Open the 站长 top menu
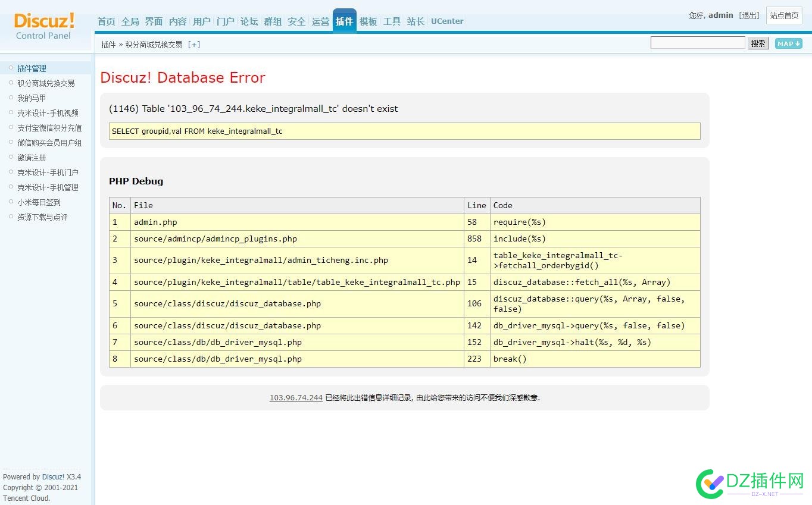The image size is (812, 505). (x=416, y=21)
